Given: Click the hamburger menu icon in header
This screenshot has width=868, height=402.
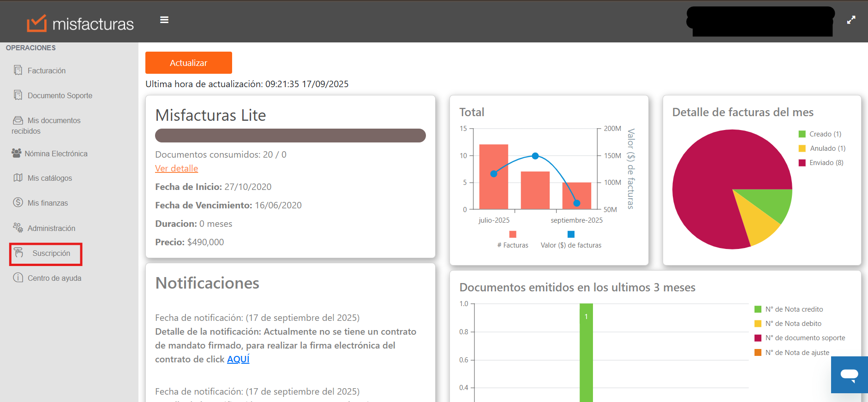Looking at the screenshot, I should tap(164, 20).
